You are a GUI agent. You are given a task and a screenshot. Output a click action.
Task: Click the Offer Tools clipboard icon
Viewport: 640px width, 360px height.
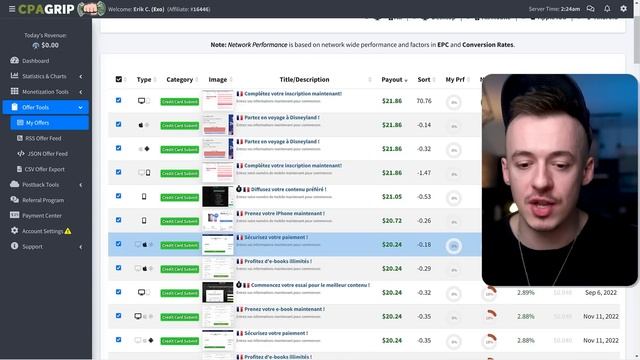[15, 107]
